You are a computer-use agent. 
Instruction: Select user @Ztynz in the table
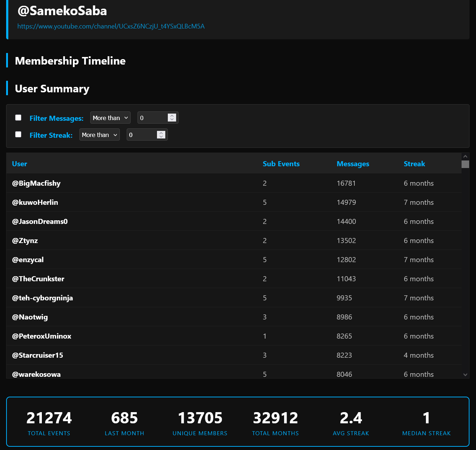[25, 241]
